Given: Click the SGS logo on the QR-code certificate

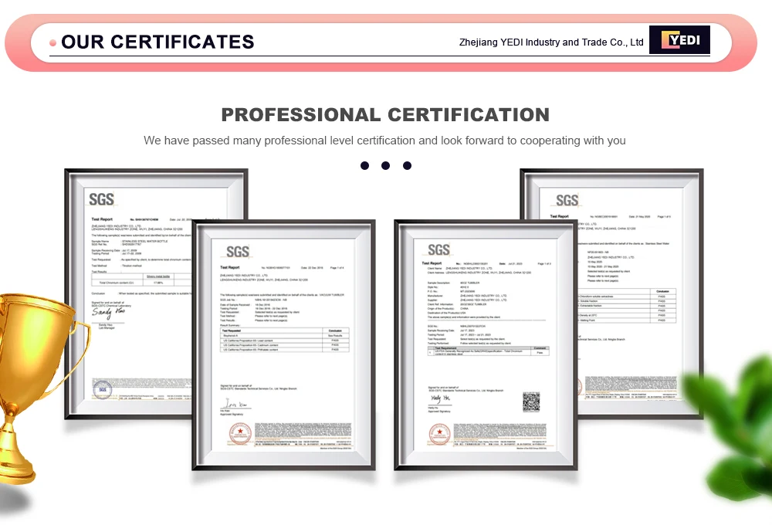Looking at the screenshot, I should (438, 249).
